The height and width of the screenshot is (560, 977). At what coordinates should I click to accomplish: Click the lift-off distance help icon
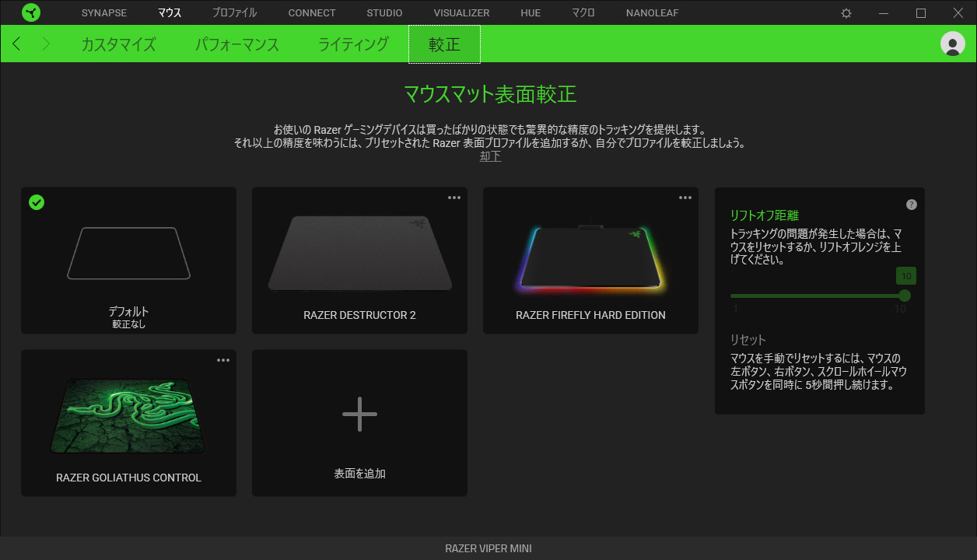click(912, 205)
